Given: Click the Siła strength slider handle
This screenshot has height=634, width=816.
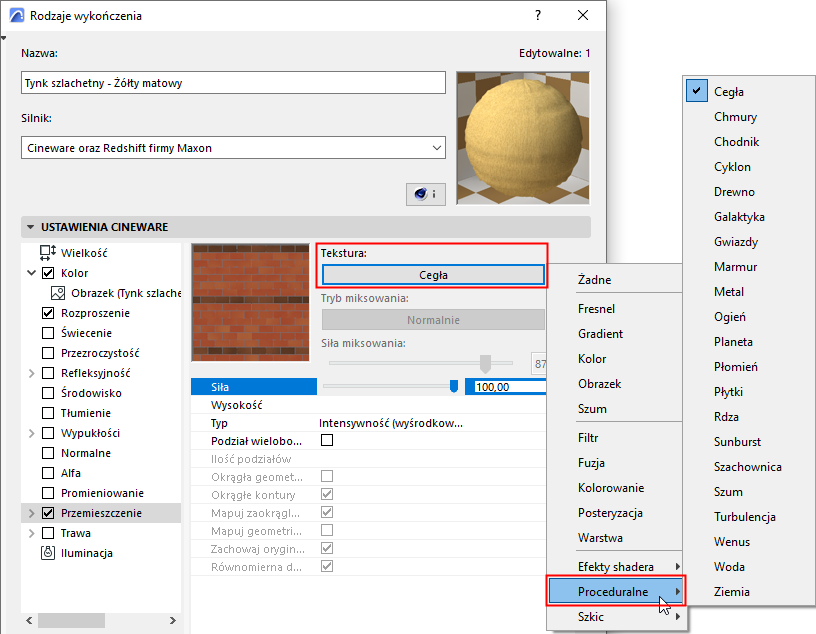Looking at the screenshot, I should coord(454,386).
